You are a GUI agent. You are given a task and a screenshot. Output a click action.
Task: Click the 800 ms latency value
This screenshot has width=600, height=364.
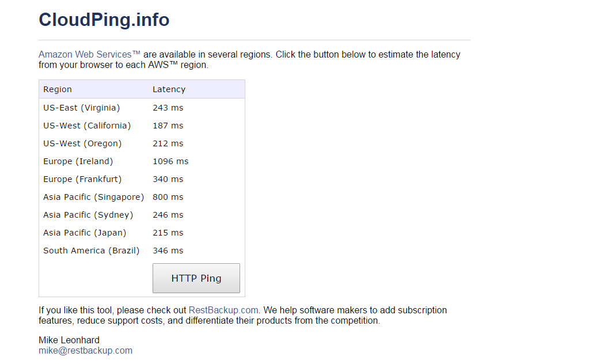[x=168, y=197]
